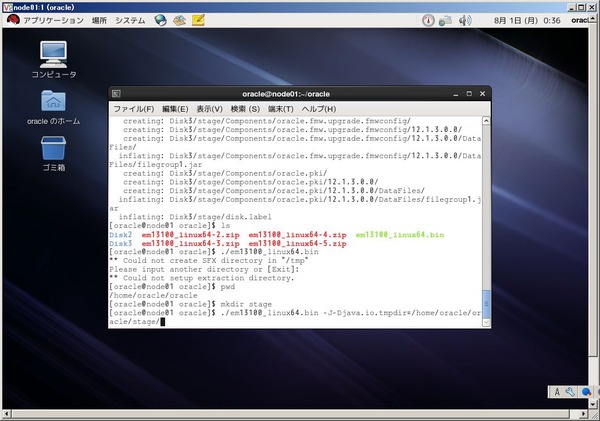Click em13100_linux64.bin in ls output
Viewport: 600px width, 421px height.
click(x=400, y=235)
